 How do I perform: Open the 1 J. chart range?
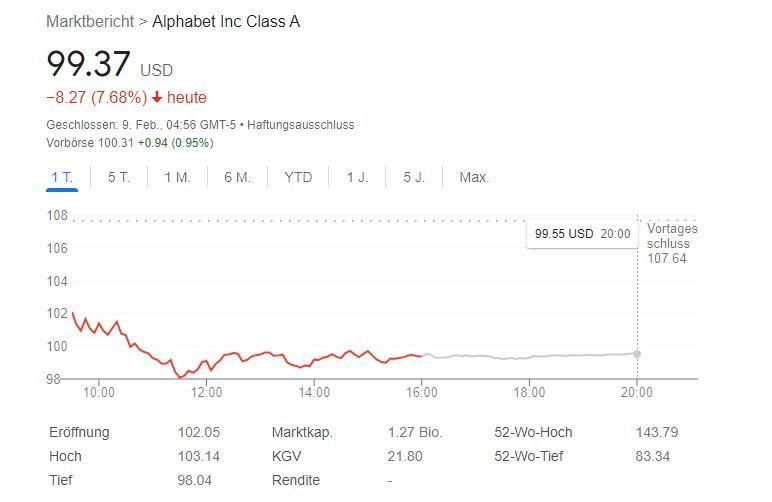click(357, 177)
